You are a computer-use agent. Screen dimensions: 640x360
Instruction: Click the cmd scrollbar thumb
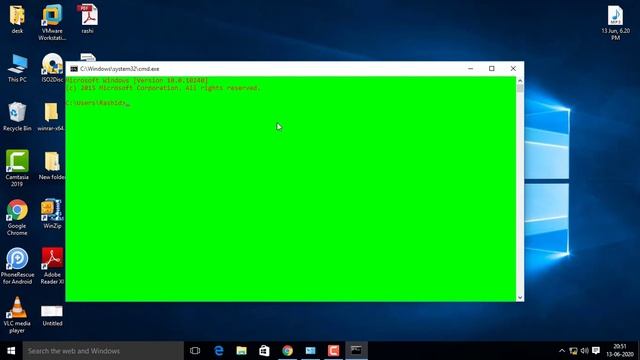pos(520,88)
